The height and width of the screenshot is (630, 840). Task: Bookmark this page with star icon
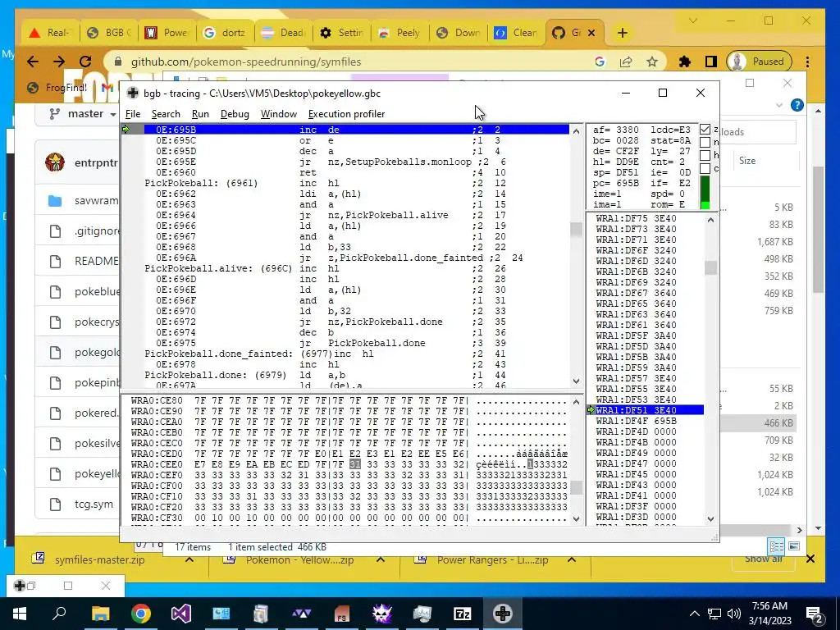[x=652, y=62]
